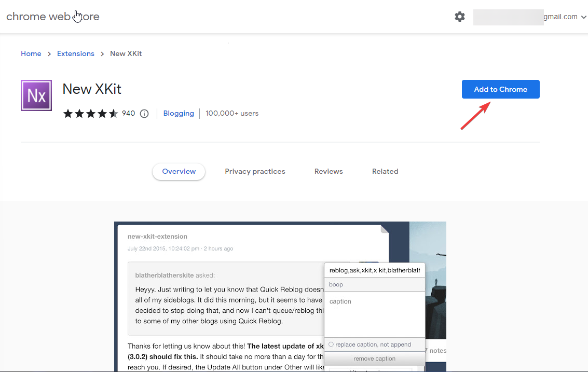
Task: Switch to the Reviews tab
Action: tap(328, 171)
